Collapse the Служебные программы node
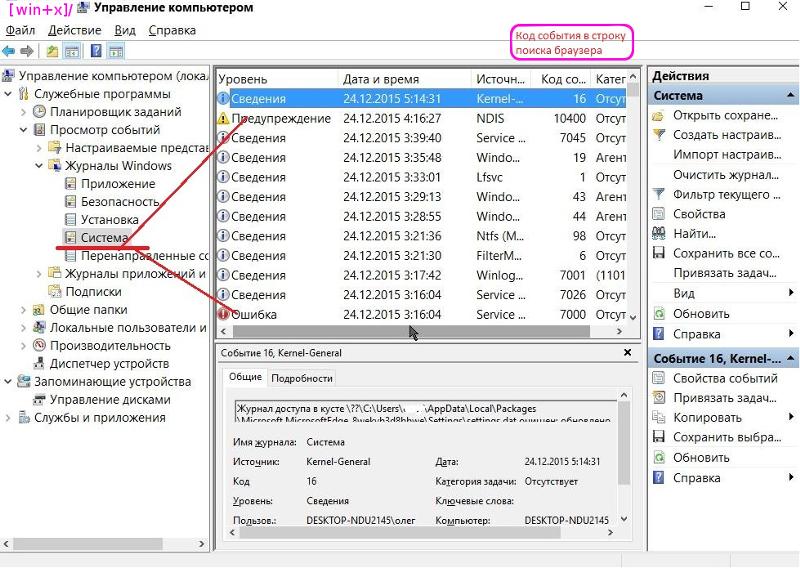The image size is (800, 569). click(x=8, y=94)
